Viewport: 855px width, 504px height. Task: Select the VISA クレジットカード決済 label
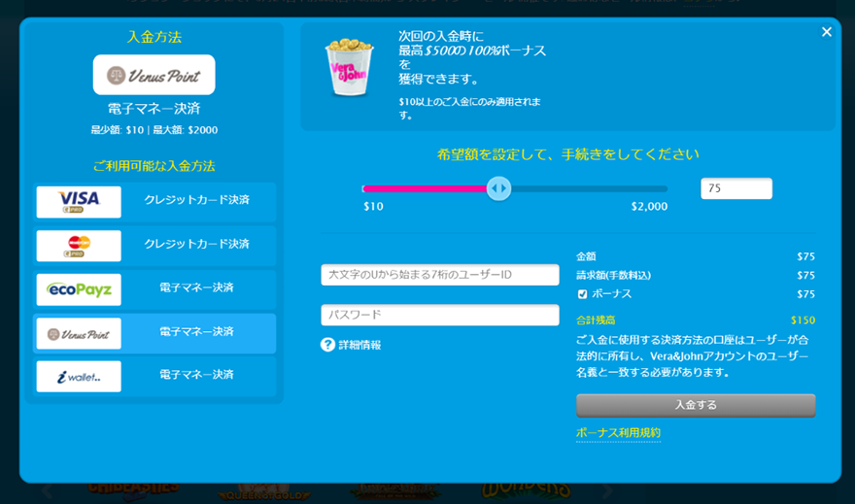pyautogui.click(x=197, y=200)
